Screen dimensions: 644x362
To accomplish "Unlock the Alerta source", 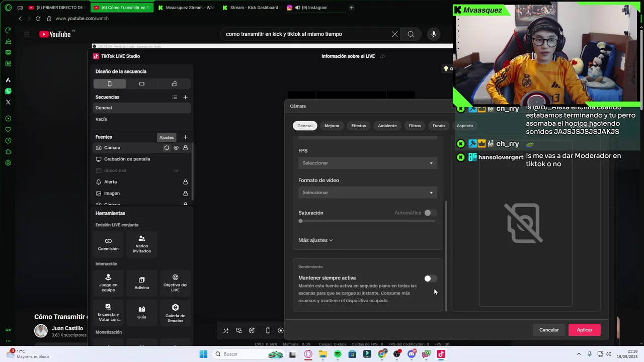I will (x=185, y=182).
